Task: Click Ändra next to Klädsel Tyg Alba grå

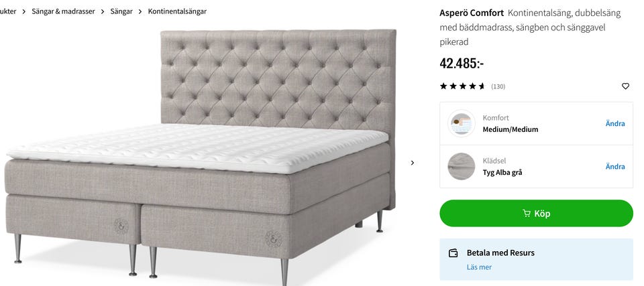Action: click(615, 167)
